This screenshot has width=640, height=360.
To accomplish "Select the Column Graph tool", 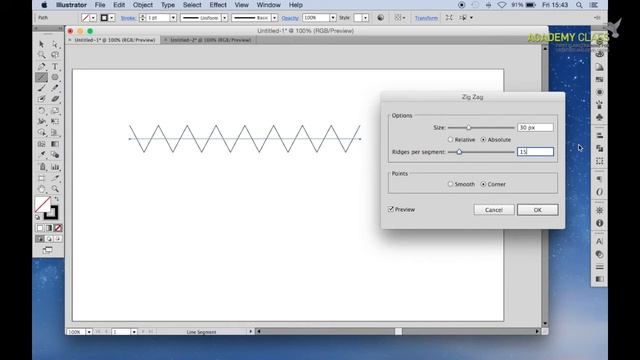I will pos(55,167).
